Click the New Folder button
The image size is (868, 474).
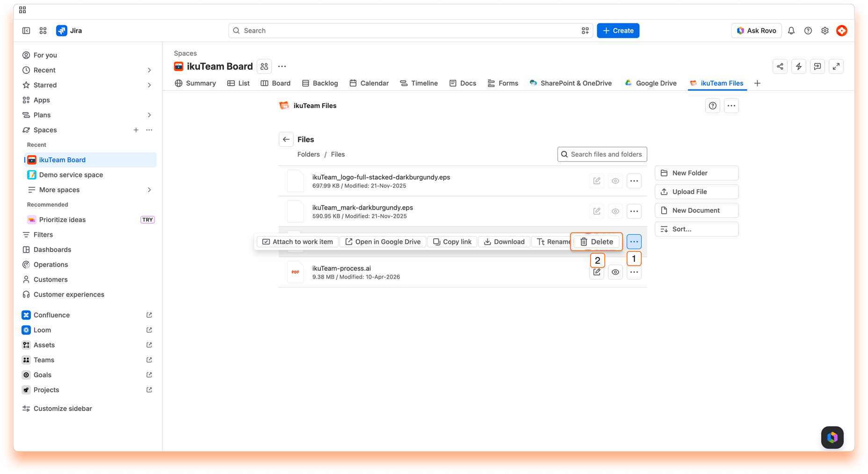(696, 173)
